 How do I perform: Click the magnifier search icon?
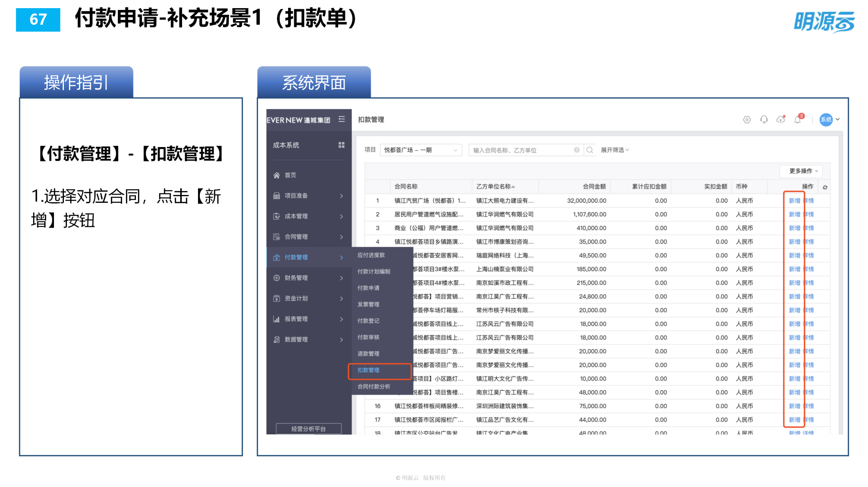[x=590, y=150]
